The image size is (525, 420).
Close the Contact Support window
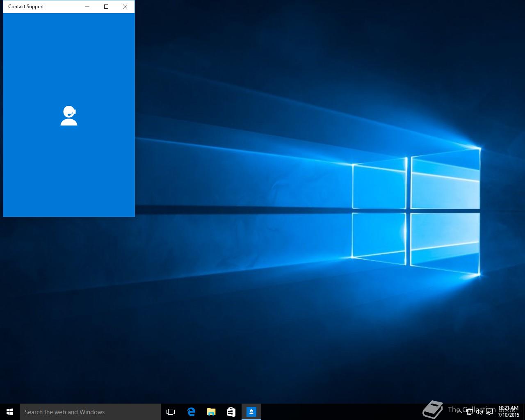125,7
